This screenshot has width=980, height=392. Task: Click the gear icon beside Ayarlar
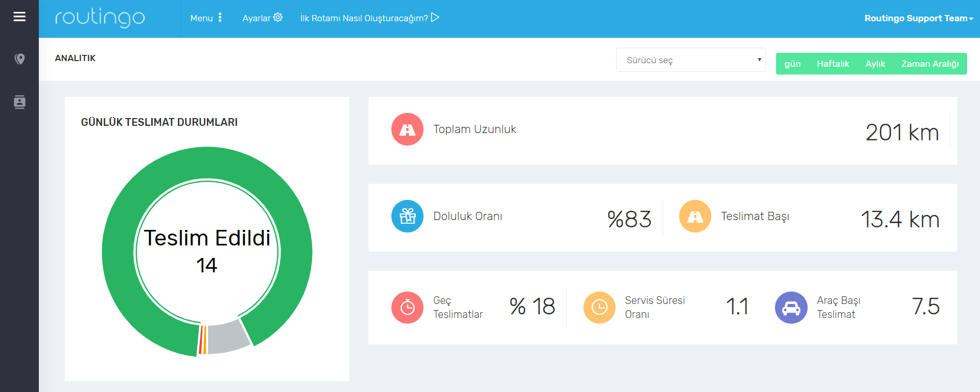278,18
